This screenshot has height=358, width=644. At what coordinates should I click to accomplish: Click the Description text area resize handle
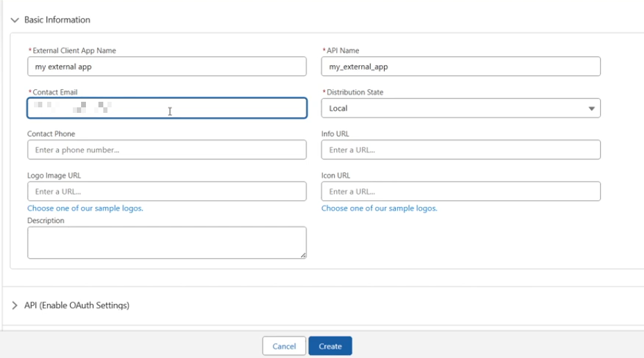303,256
